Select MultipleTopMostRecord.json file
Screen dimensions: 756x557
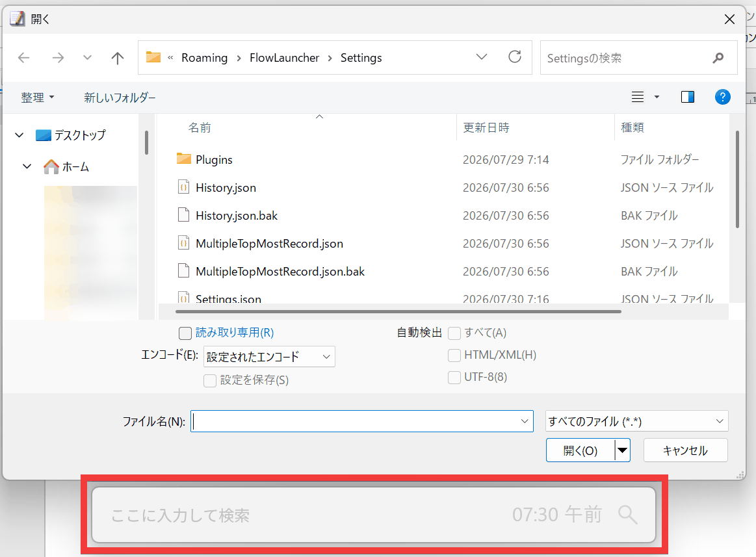click(x=270, y=244)
